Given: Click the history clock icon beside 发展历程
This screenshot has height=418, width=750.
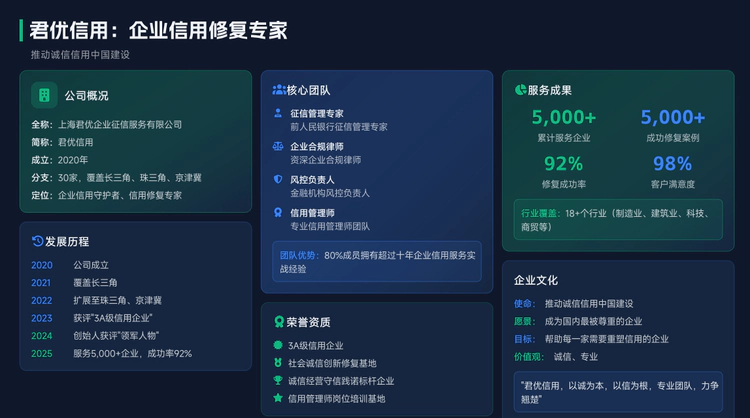Looking at the screenshot, I should pos(37,241).
